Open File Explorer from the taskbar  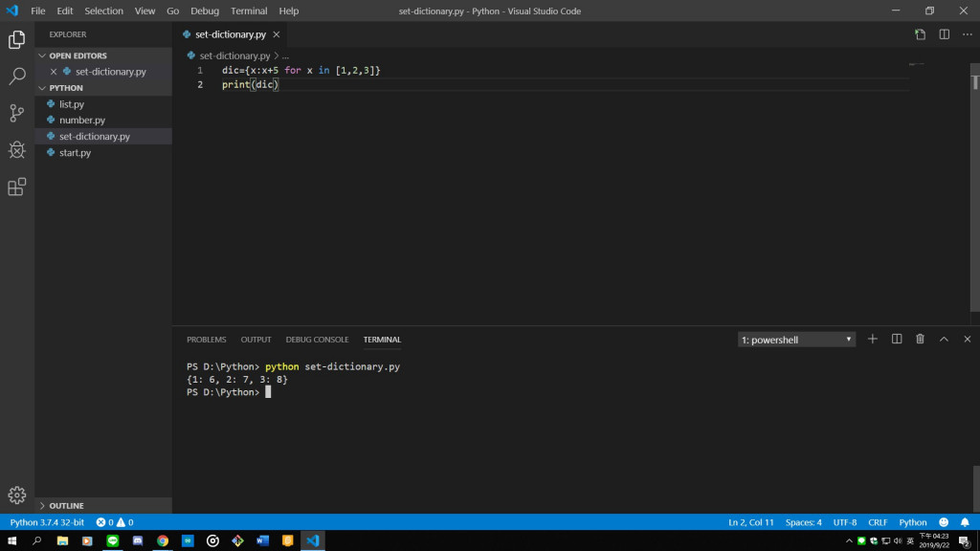click(x=62, y=540)
